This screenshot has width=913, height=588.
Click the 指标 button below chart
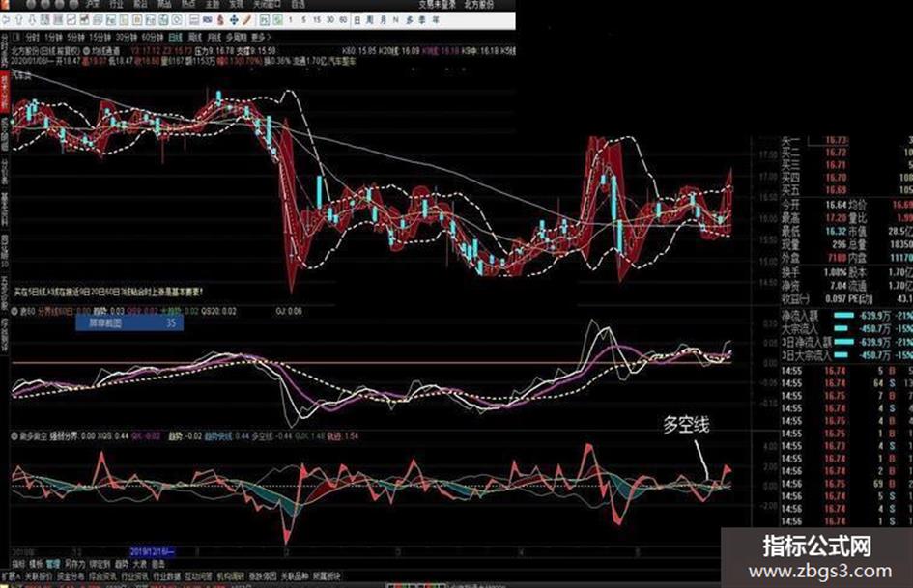tap(18, 564)
